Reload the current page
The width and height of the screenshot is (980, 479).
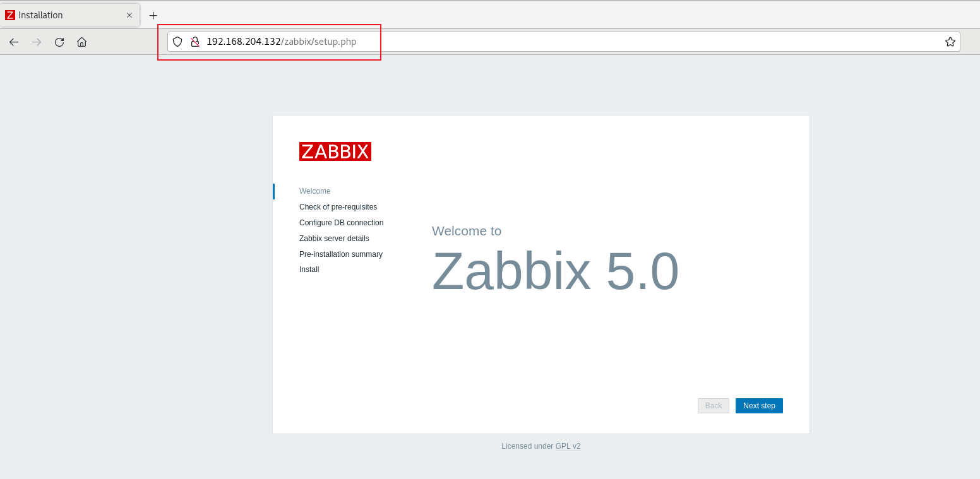(59, 42)
